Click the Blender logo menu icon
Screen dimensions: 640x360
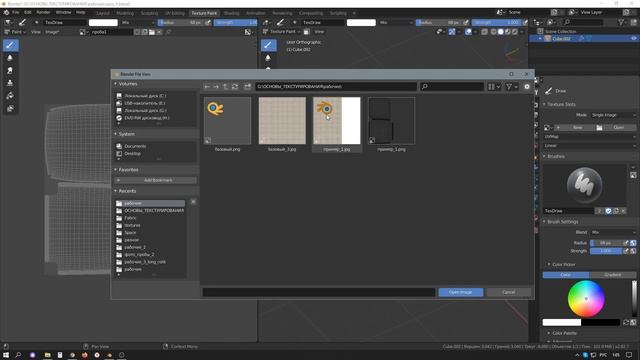point(6,13)
